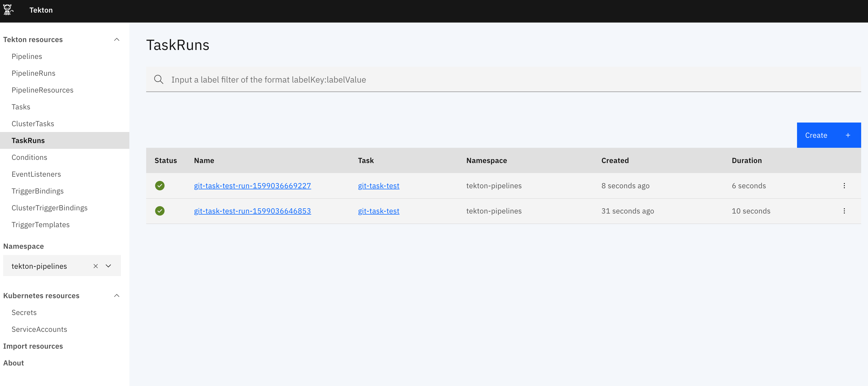Click the green success status icon for git-task-test-run-1599036669227
This screenshot has width=868, height=386.
(x=160, y=185)
